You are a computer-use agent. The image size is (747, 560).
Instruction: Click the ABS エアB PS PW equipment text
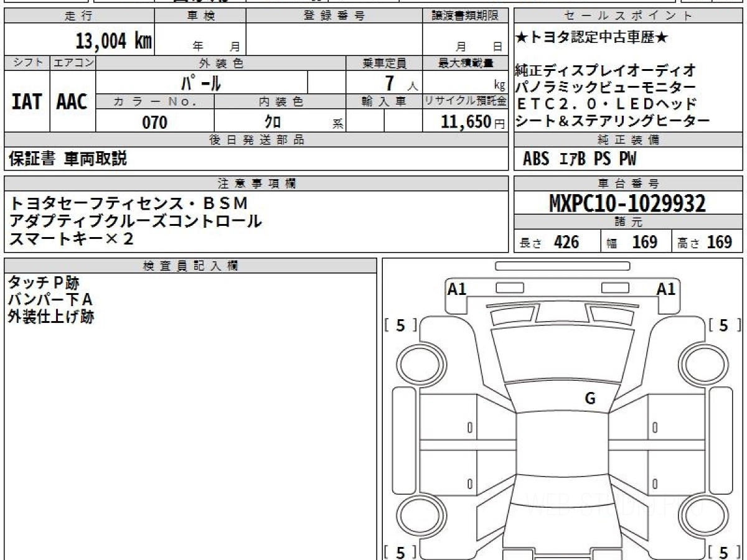pos(580,159)
